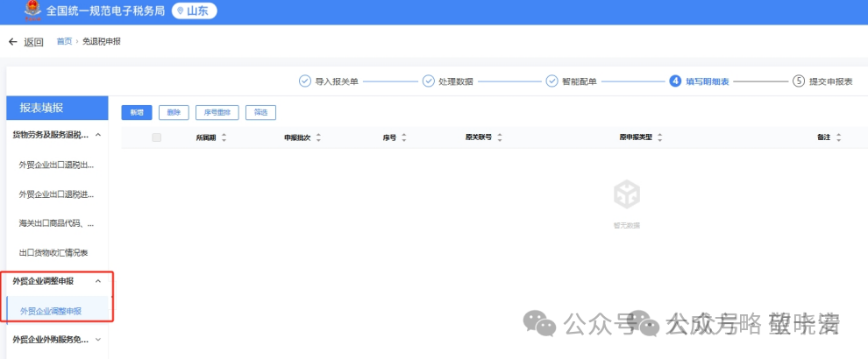868x359 pixels.
Task: Click the 原关联号 column header text
Action: coord(479,137)
